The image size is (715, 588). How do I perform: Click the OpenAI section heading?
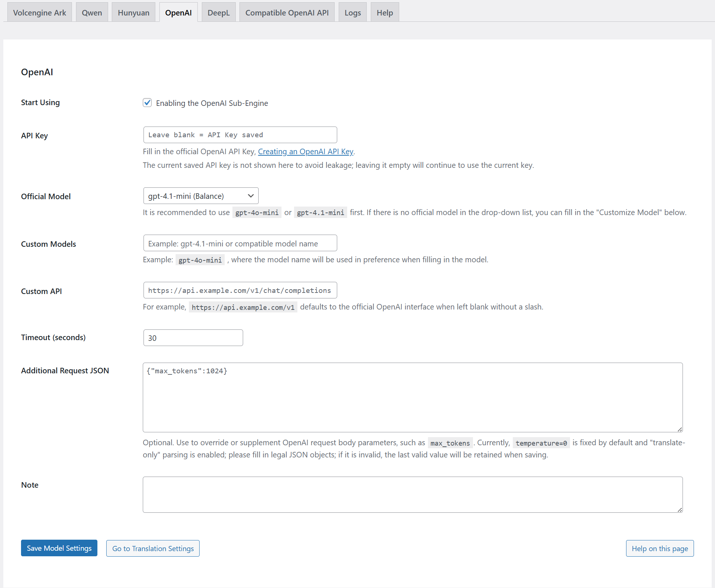[37, 72]
